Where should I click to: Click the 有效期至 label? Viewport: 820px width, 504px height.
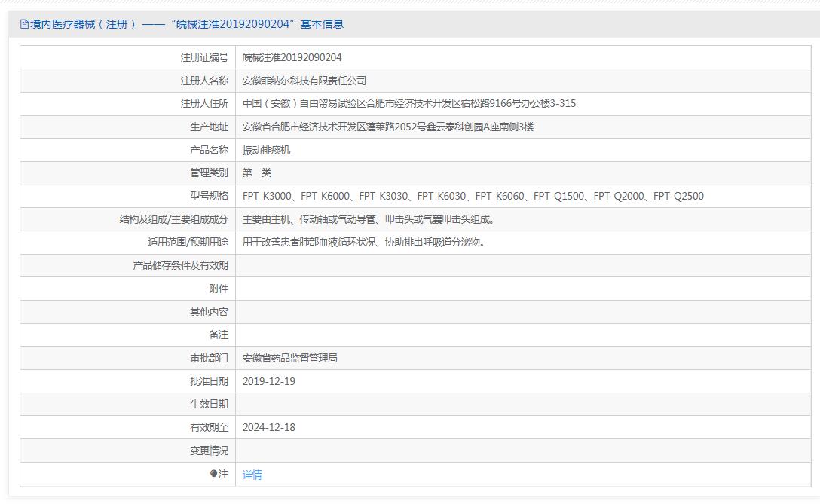coord(210,427)
